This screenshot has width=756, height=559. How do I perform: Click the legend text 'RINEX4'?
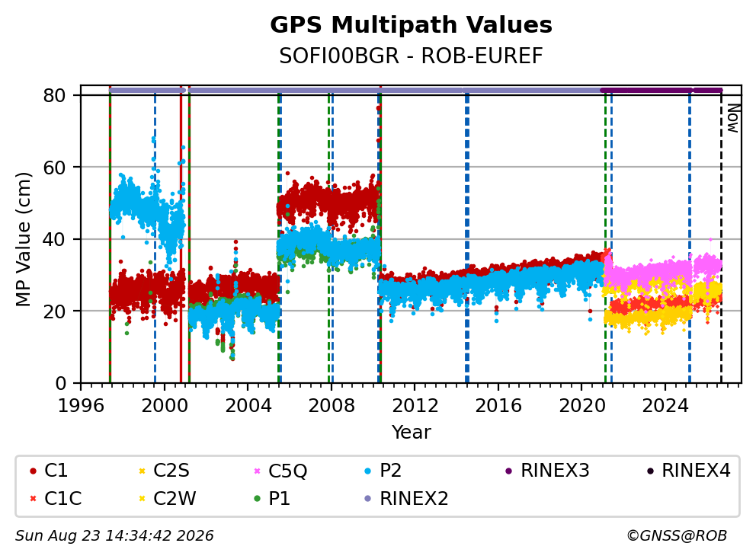[x=696, y=471]
